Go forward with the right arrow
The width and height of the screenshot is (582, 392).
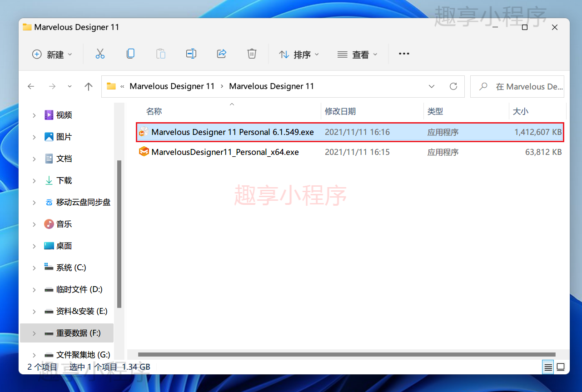click(x=52, y=86)
